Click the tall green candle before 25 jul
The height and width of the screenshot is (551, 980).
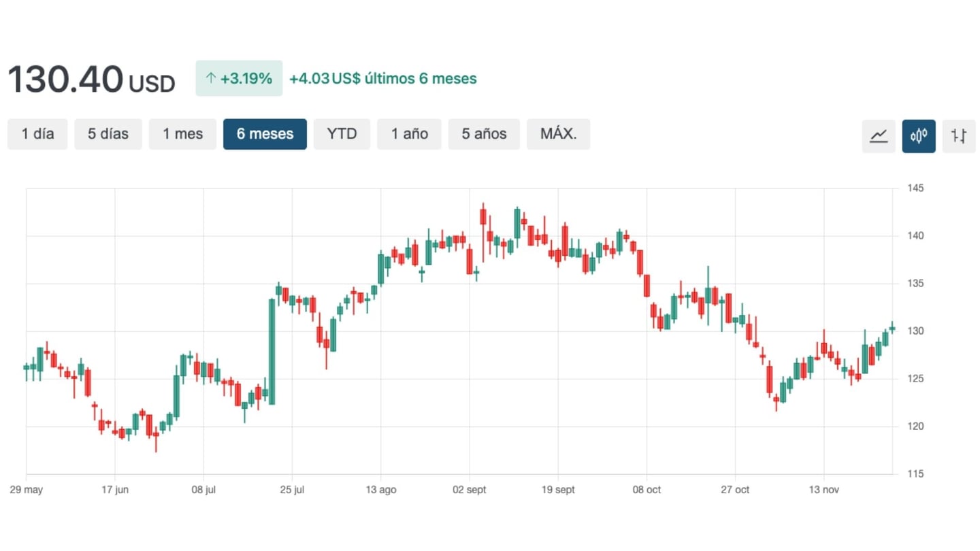272,351
